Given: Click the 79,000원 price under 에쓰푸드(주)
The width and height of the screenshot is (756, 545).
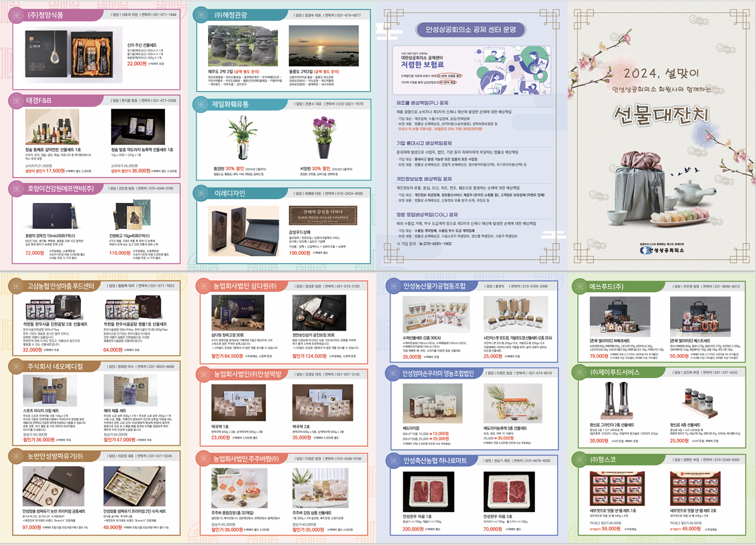Looking at the screenshot, I should 599,356.
